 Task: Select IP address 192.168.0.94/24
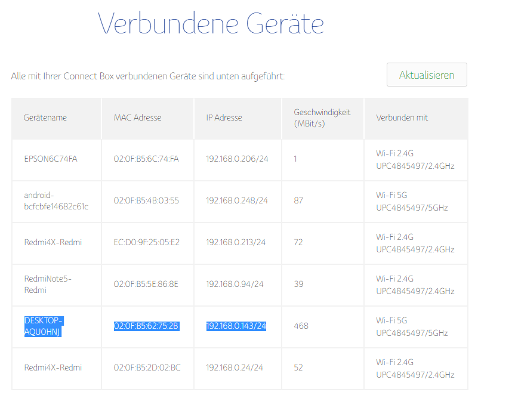tap(235, 284)
